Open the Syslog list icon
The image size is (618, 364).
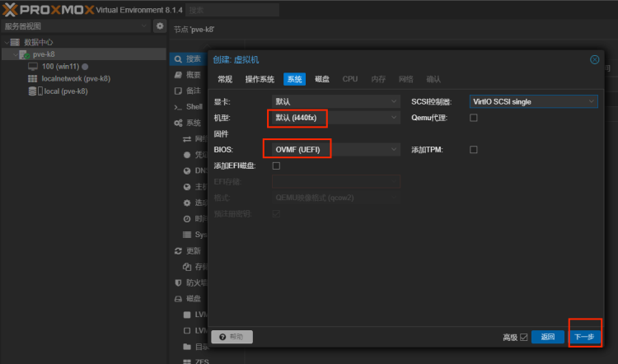(x=187, y=235)
